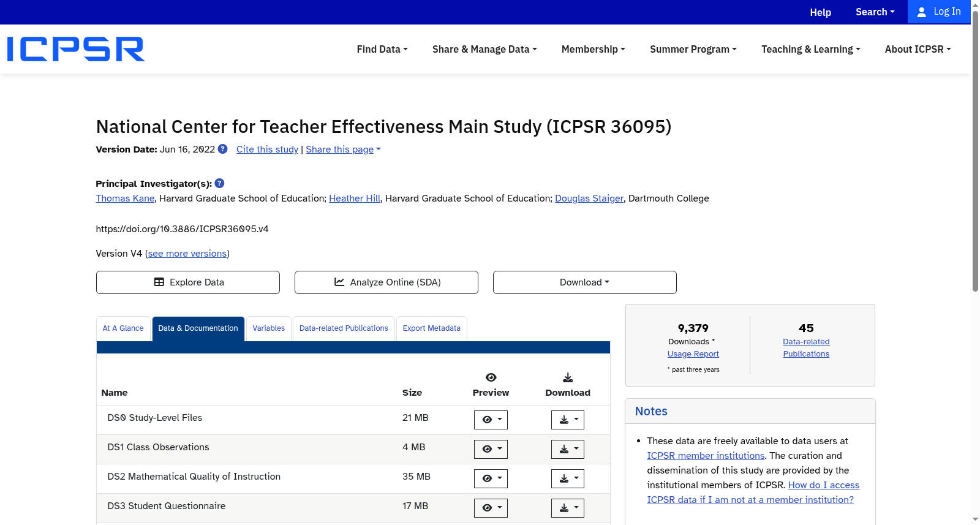980x525 pixels.
Task: Open the About ICPSR menu
Action: pyautogui.click(x=918, y=49)
